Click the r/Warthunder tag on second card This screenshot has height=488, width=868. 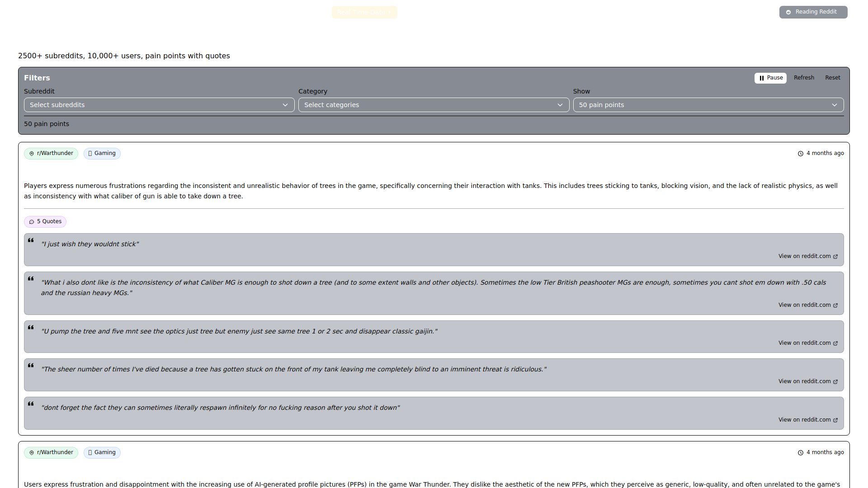coord(51,453)
